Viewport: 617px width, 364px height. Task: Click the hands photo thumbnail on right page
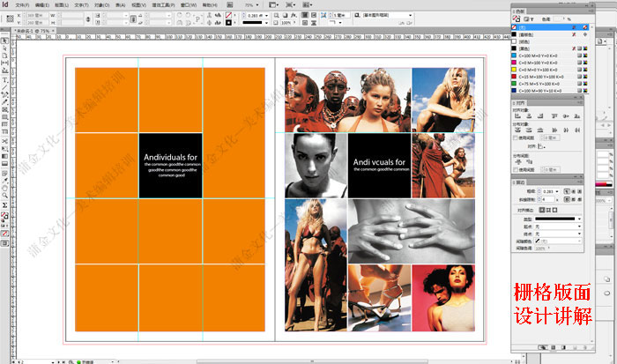tap(412, 231)
